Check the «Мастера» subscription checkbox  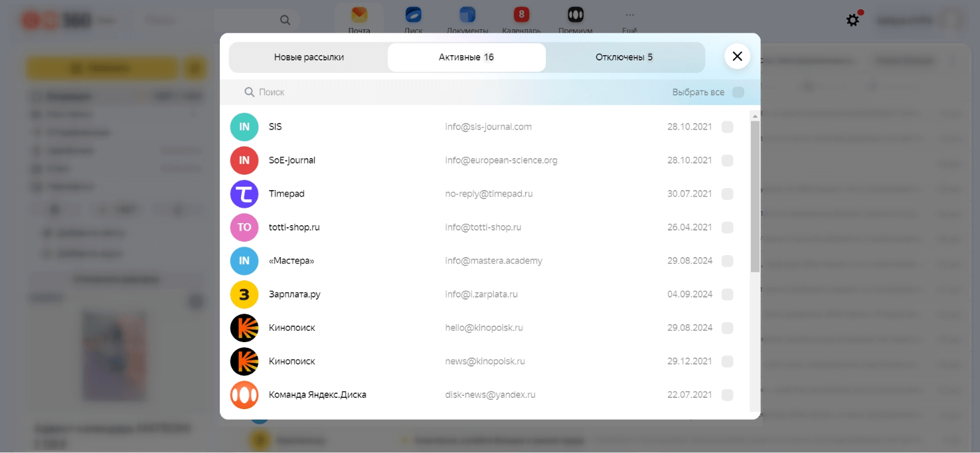coord(727,260)
